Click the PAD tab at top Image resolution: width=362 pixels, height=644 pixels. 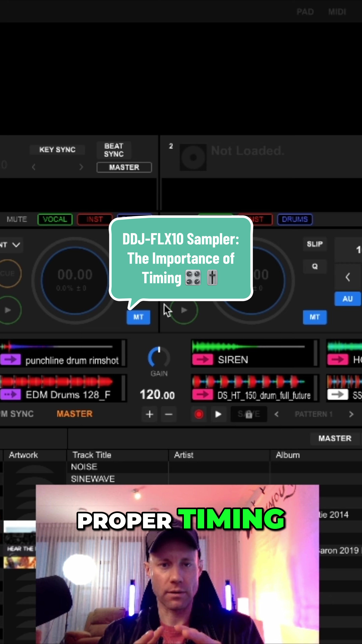(x=305, y=12)
